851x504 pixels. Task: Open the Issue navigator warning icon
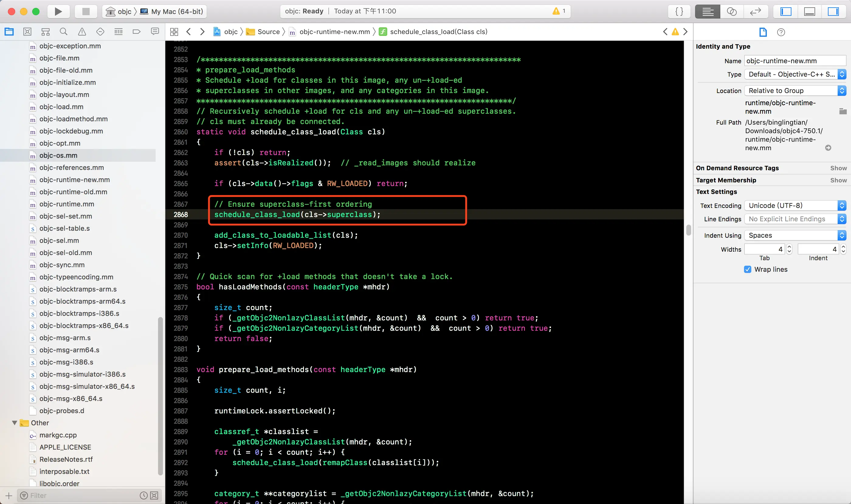pos(82,32)
